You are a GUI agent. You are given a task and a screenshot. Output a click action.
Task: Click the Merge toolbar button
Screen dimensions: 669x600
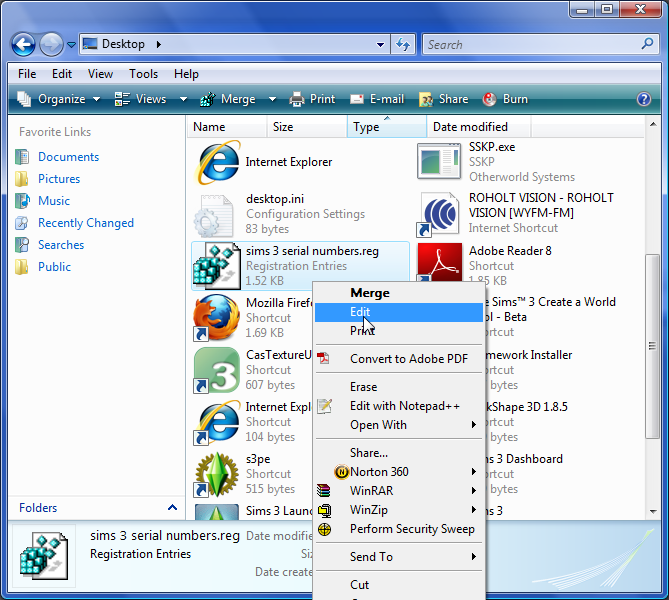pyautogui.click(x=228, y=99)
